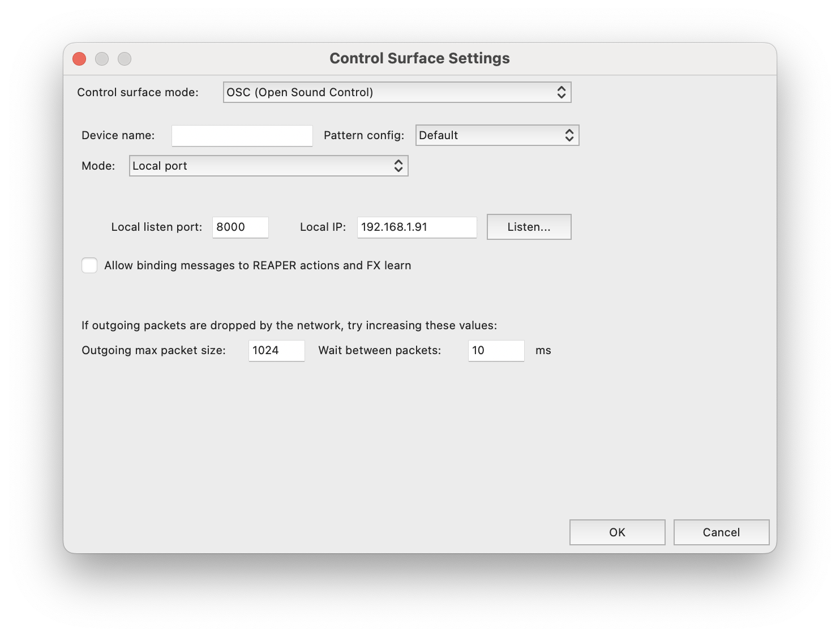The width and height of the screenshot is (840, 637).
Task: Click the 'If outgoing packets are dropped' hint text
Action: 289,325
